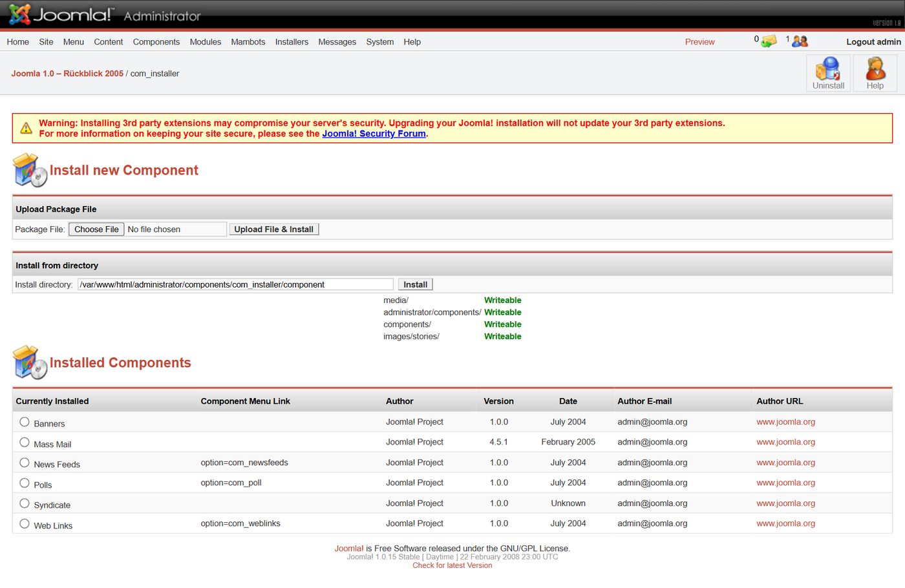This screenshot has height=588, width=905.
Task: Open the Messages menu
Action: click(337, 42)
